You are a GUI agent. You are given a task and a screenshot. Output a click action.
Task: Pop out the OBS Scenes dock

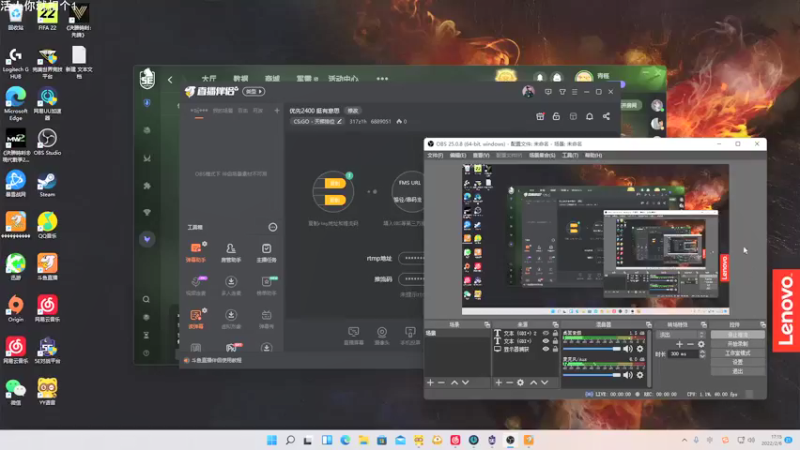(x=487, y=324)
